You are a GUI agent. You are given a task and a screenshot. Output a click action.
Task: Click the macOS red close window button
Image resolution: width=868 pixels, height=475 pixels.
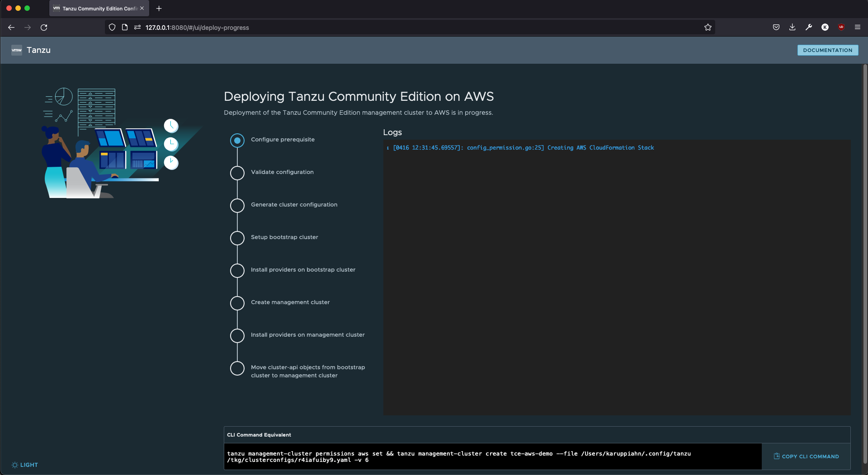click(x=9, y=8)
